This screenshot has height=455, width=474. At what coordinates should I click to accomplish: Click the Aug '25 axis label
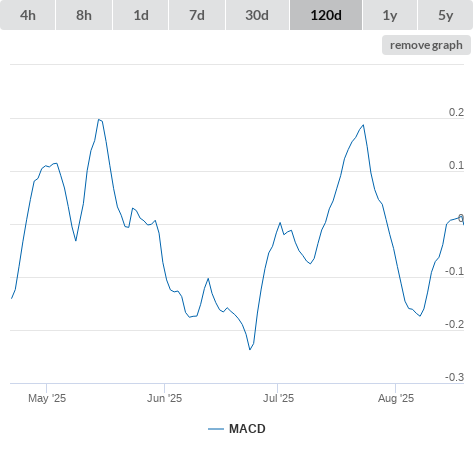pyautogui.click(x=396, y=398)
